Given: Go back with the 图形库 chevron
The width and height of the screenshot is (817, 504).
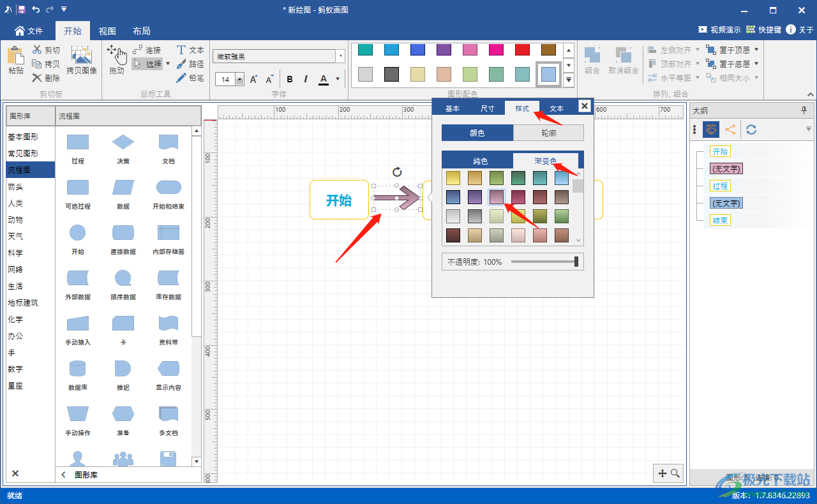Looking at the screenshot, I should click(x=63, y=475).
